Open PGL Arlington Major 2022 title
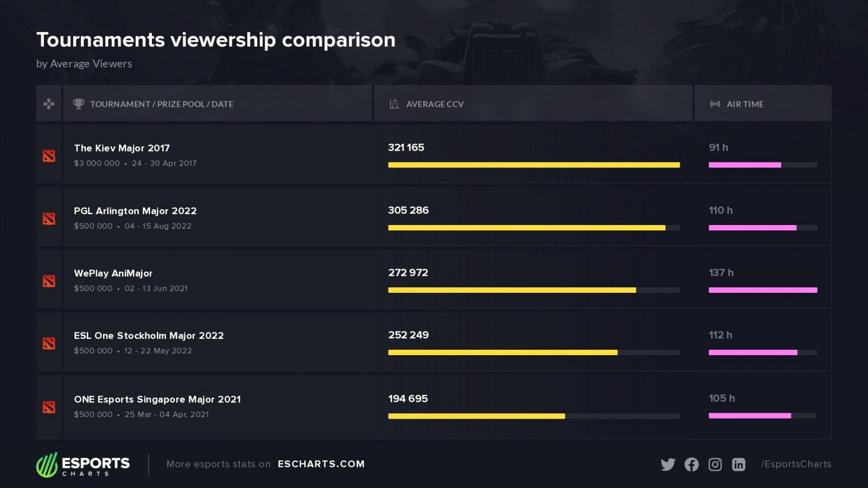 pos(135,211)
